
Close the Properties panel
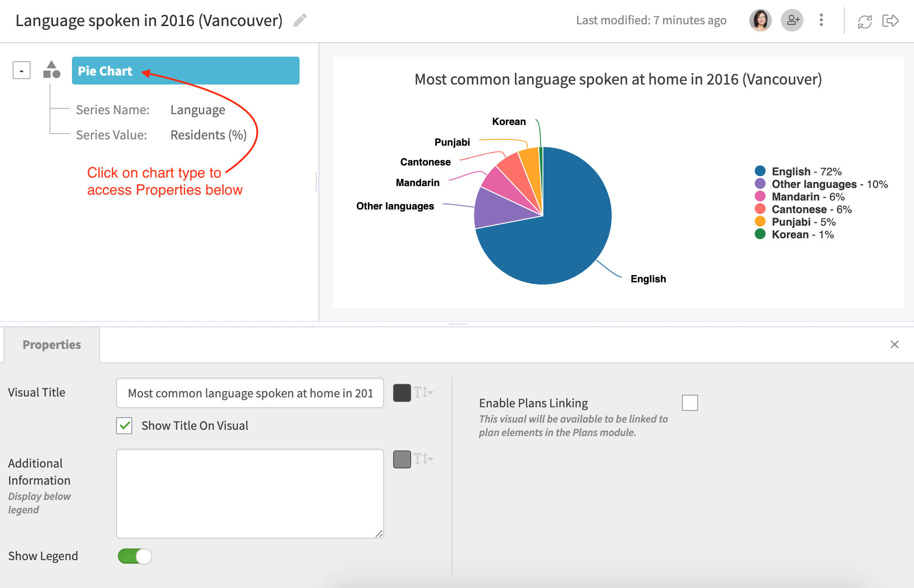895,344
